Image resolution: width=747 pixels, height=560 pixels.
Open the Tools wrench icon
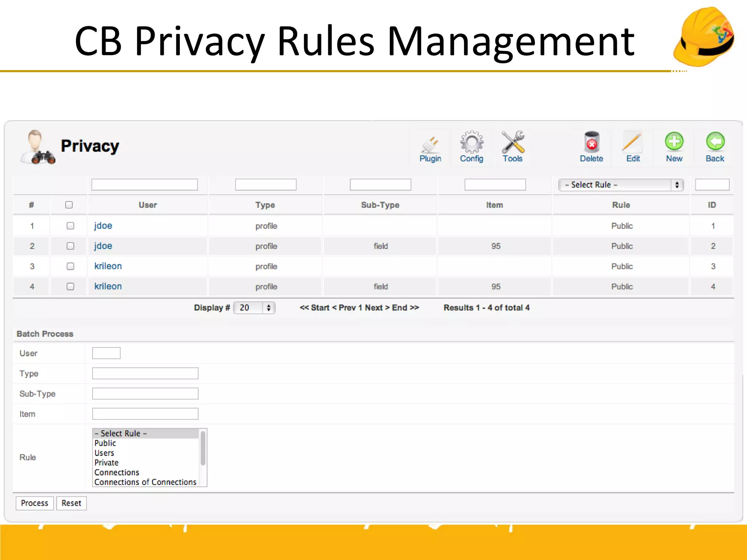(512, 147)
